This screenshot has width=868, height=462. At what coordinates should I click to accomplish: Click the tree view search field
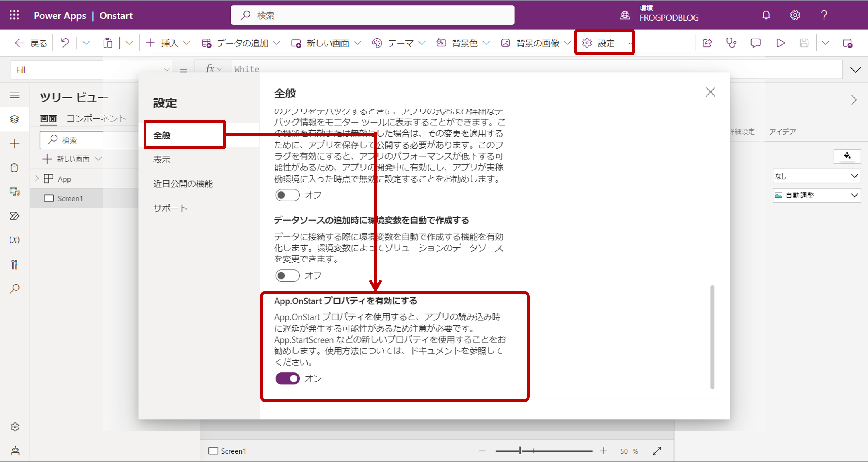pos(89,140)
